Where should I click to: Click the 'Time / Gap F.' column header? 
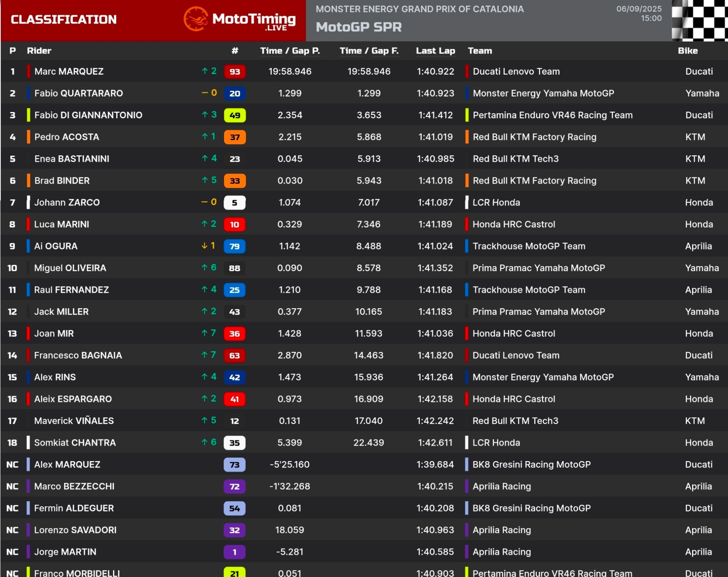(x=369, y=51)
